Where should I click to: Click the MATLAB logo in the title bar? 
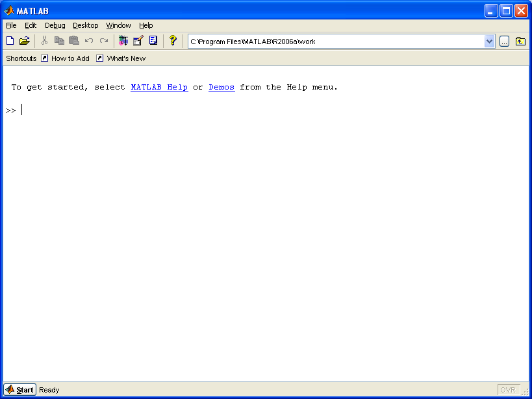click(x=9, y=11)
